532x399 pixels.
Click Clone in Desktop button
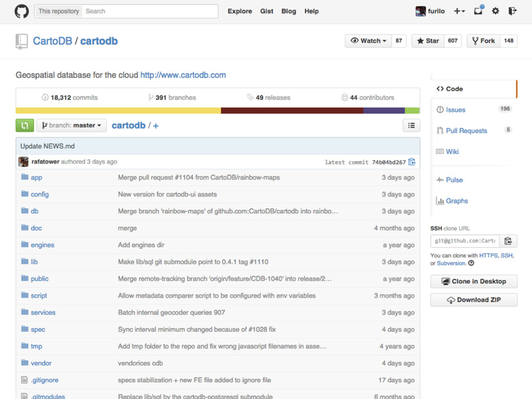pyautogui.click(x=474, y=281)
